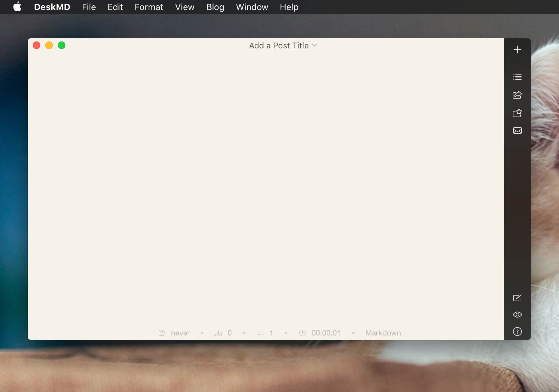This screenshot has width=559, height=392.
Task: Click the character count value 0
Action: 230,333
